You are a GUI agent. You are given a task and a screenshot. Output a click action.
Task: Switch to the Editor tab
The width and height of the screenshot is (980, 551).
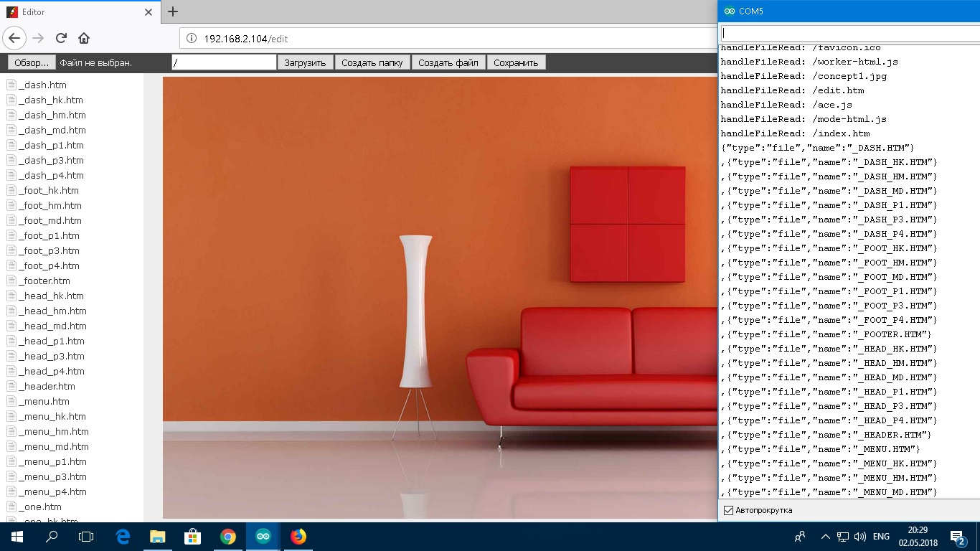click(x=80, y=12)
